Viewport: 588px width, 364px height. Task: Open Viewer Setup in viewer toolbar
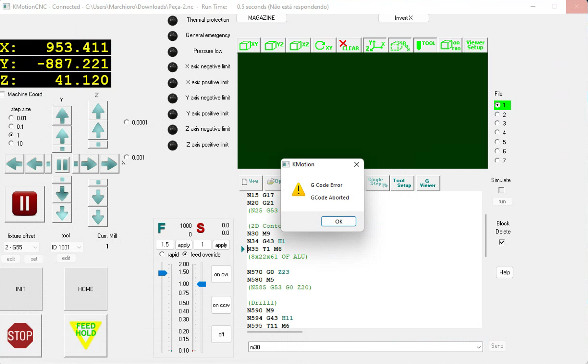pyautogui.click(x=475, y=45)
